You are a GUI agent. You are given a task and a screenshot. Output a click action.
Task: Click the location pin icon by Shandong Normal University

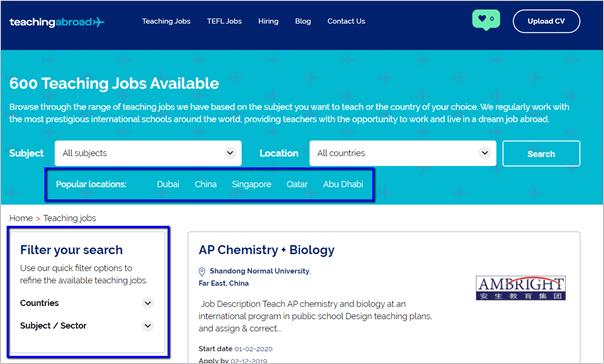coord(202,271)
